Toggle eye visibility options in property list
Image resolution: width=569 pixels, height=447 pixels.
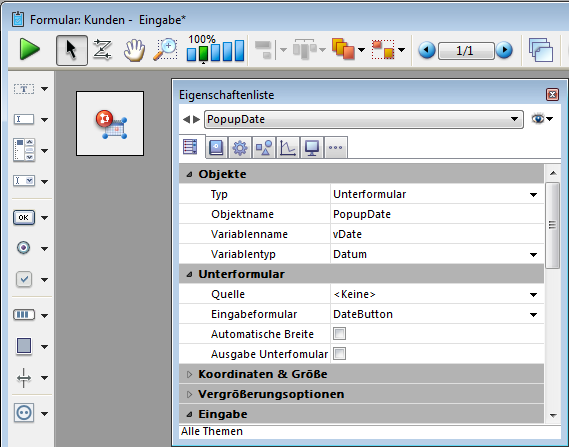[x=542, y=119]
